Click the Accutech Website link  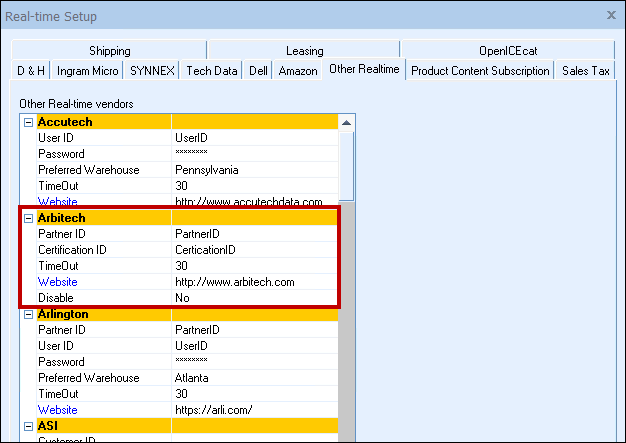(57, 201)
